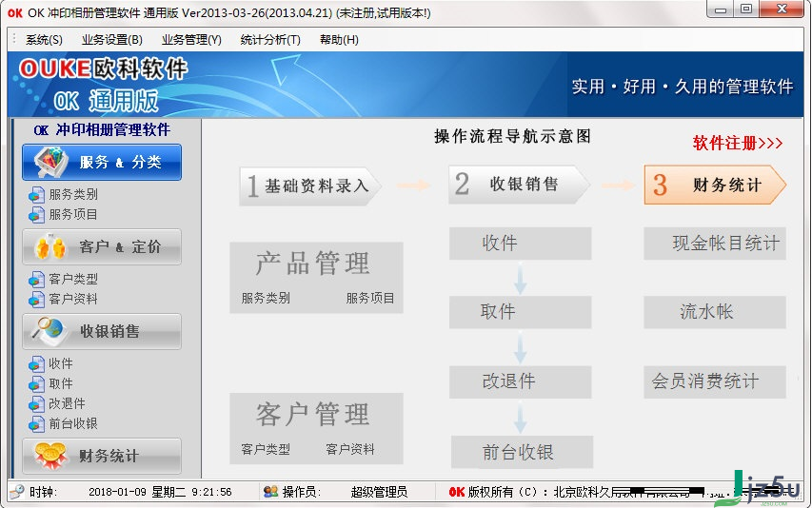Open 改退件 from the sidebar list
812x508 pixels.
tap(67, 403)
